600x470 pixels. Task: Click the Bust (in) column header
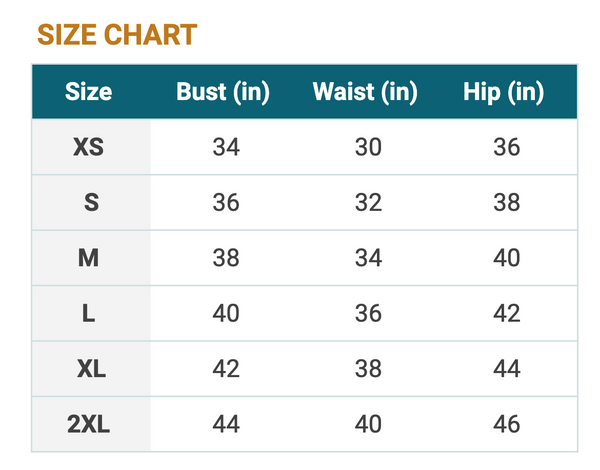223,93
